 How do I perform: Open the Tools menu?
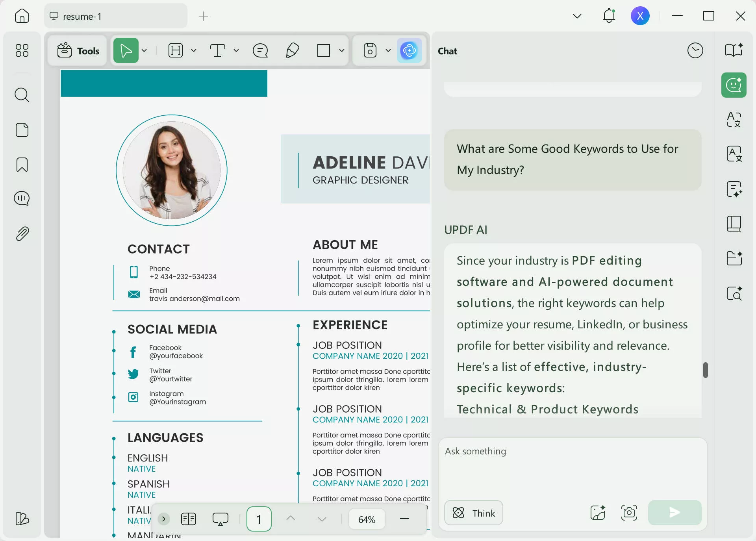pyautogui.click(x=77, y=50)
